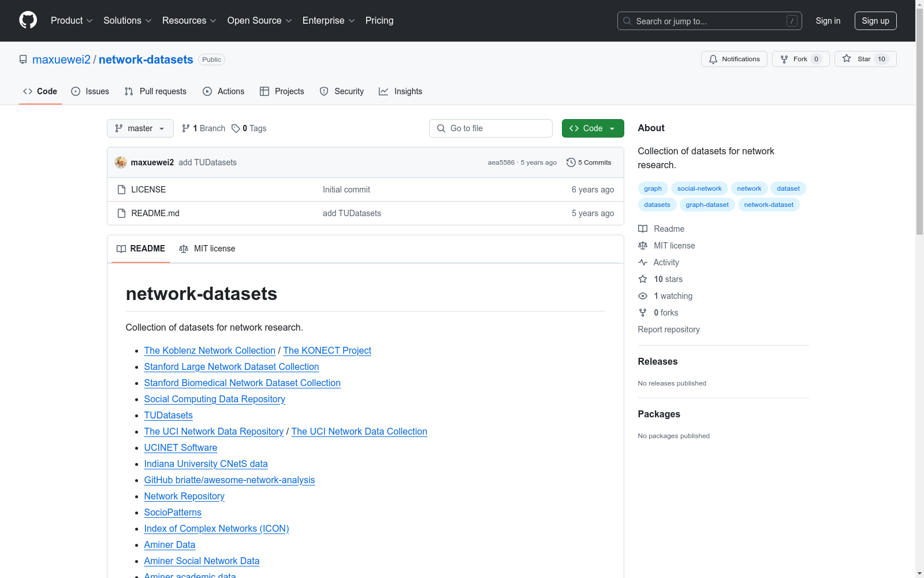
Task: Click the commit history clock icon
Action: click(x=571, y=162)
